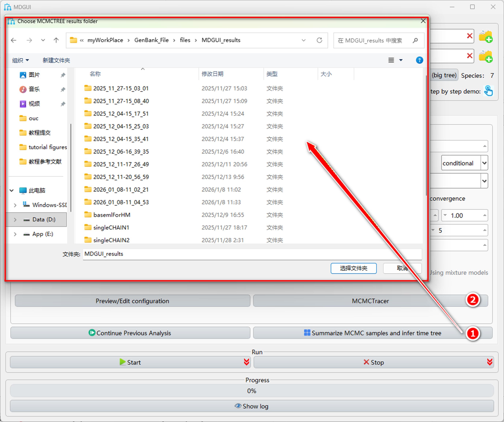
Task: Go back in the folder dialog
Action: [14, 40]
